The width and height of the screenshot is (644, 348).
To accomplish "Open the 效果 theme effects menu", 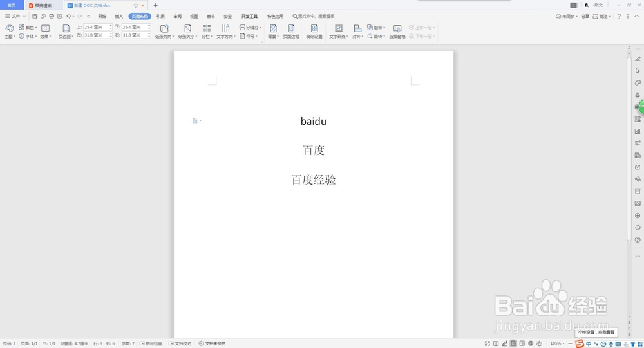I will (x=46, y=31).
